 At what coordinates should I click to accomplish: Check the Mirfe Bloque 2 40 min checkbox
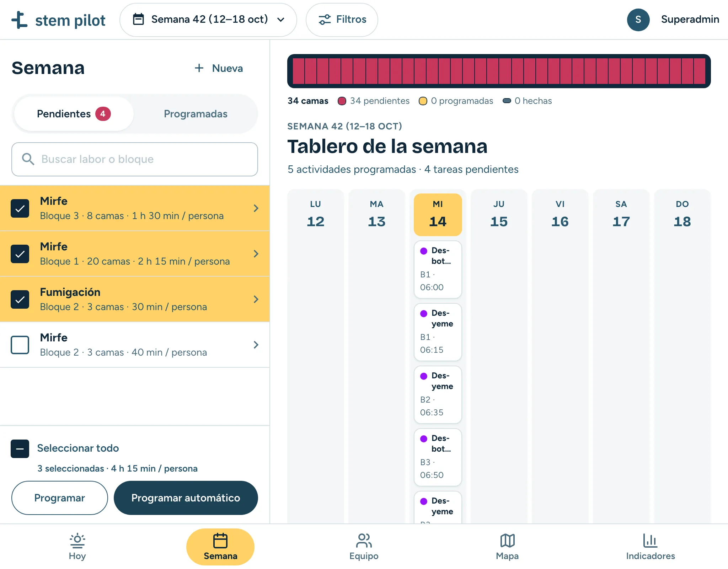point(20,345)
